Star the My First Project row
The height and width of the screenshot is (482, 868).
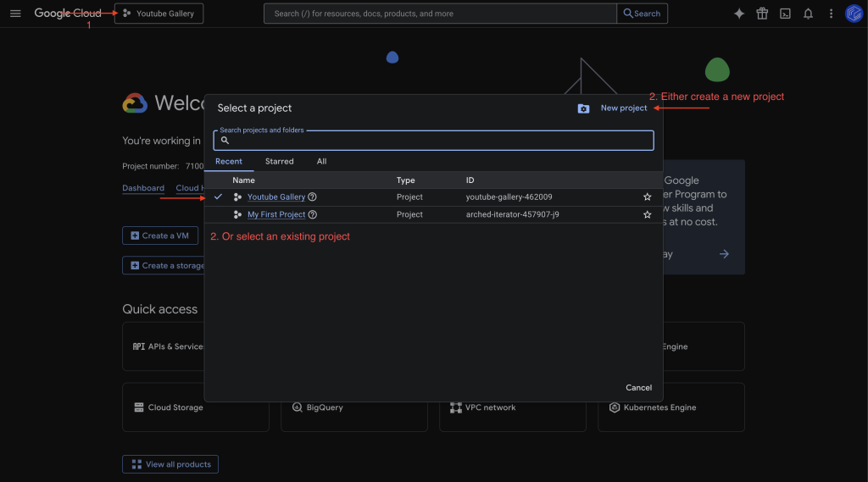point(648,215)
